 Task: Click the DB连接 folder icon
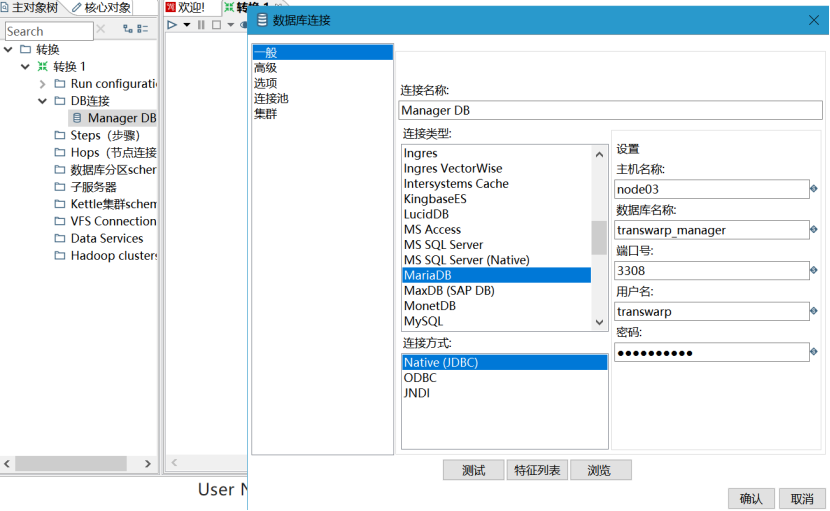(x=60, y=101)
